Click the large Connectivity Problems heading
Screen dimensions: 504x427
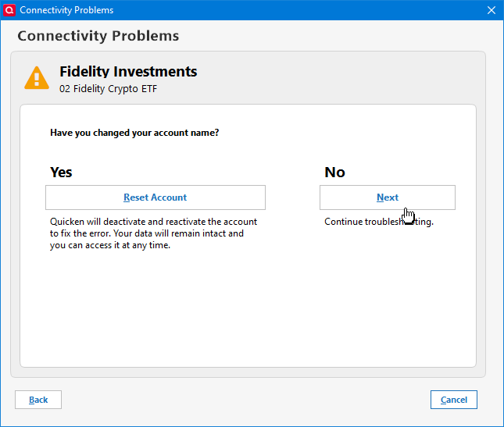98,36
